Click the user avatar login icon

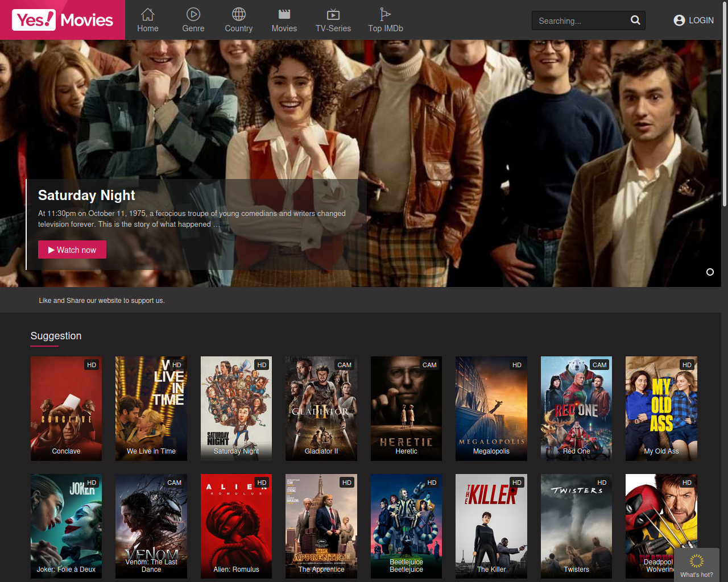[679, 20]
